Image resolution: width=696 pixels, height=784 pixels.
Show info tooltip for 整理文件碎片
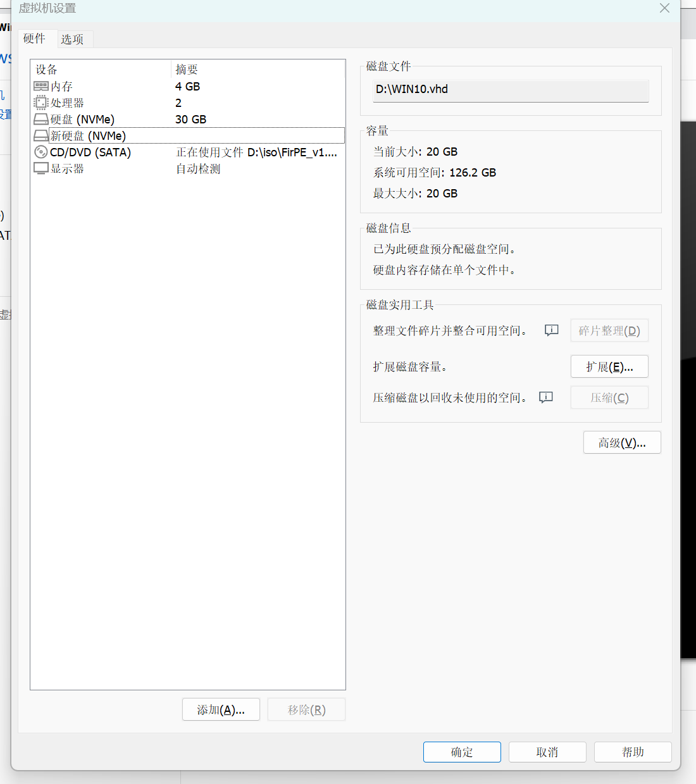pos(552,330)
